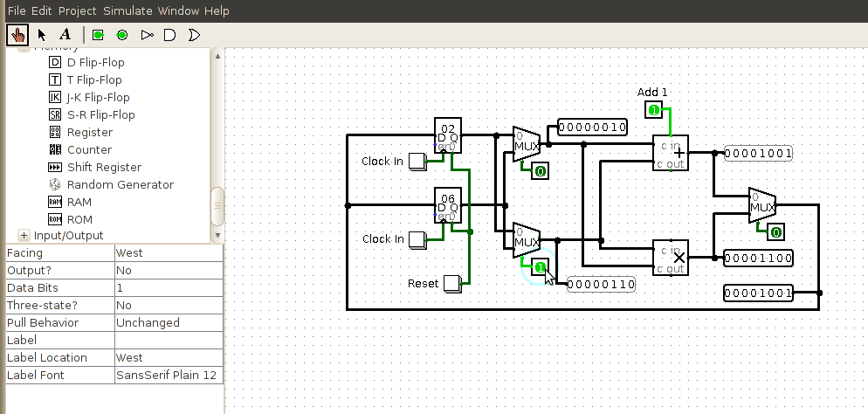The width and height of the screenshot is (868, 414).
Task: Select the OR gate tool
Action: coord(194,35)
